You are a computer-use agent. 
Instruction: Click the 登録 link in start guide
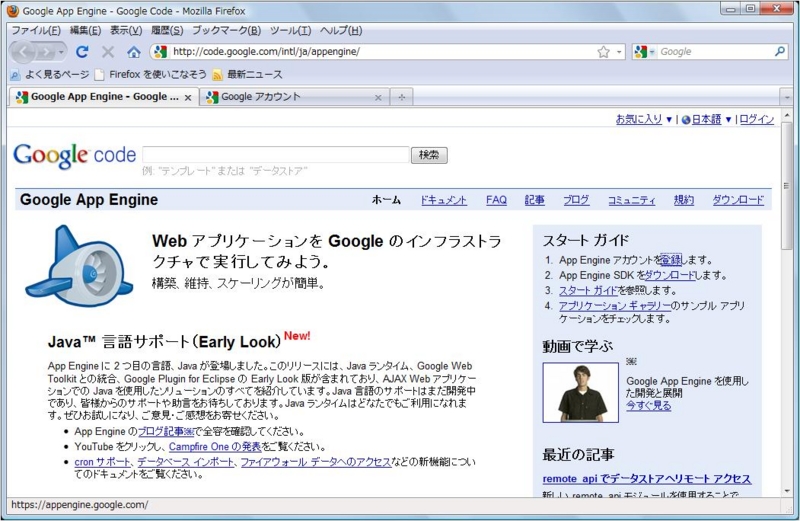671,260
